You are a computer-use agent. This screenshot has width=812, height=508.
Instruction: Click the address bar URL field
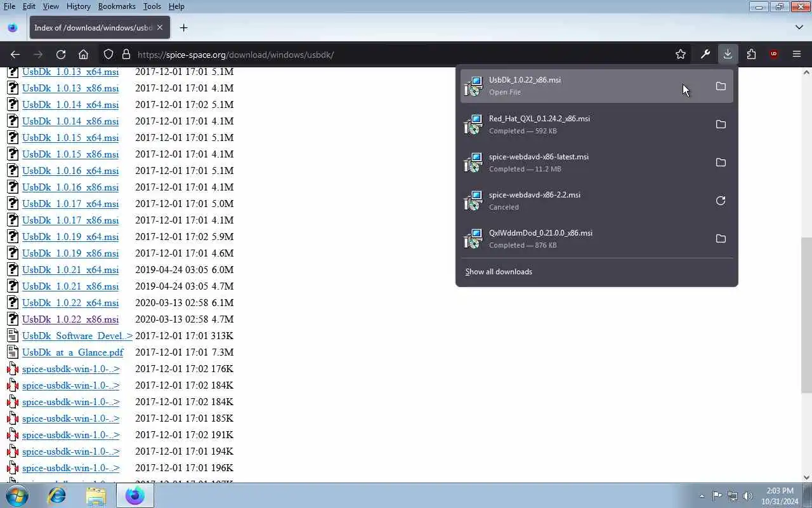(400, 55)
